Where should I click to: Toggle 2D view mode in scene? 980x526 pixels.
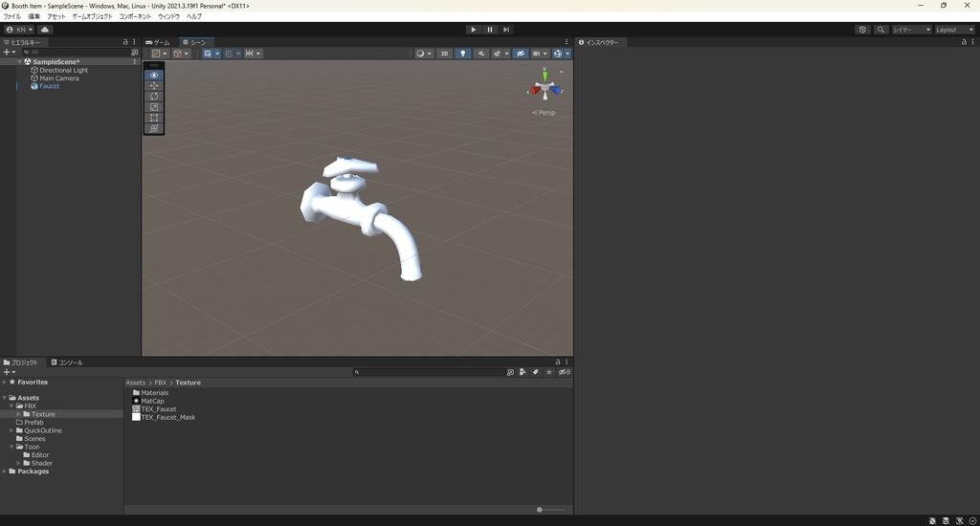(x=444, y=54)
